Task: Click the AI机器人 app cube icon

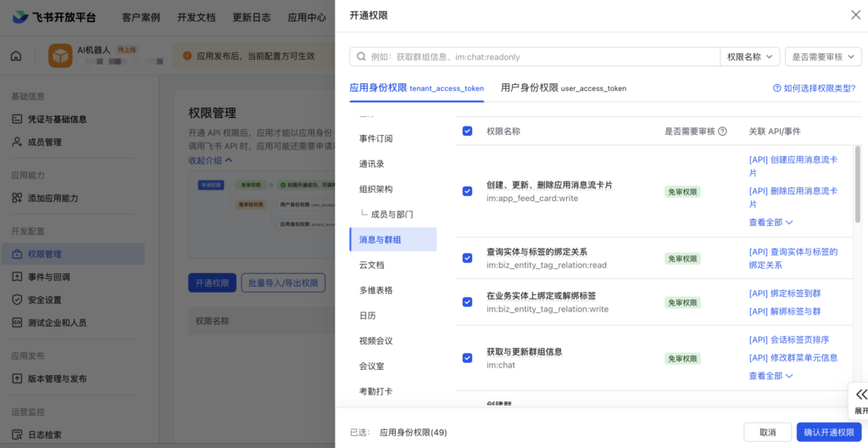Action: pyautogui.click(x=60, y=56)
